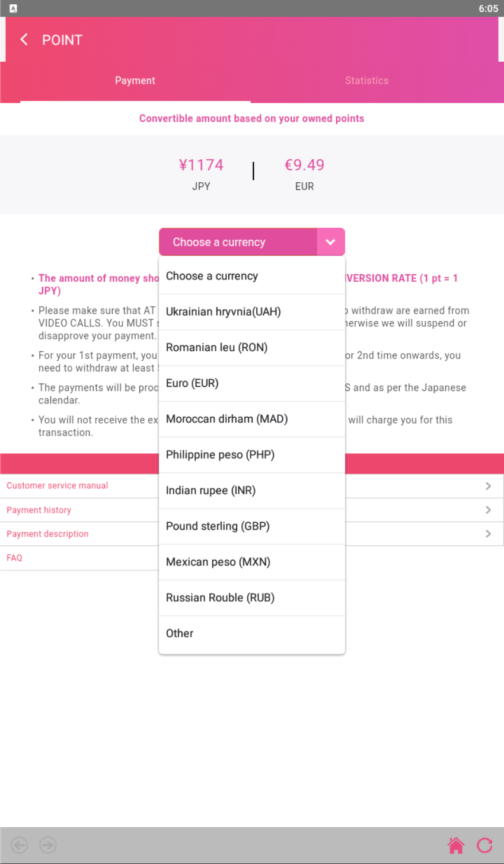The height and width of the screenshot is (864, 504).
Task: Select Pound sterling (GBP) option
Action: [252, 526]
